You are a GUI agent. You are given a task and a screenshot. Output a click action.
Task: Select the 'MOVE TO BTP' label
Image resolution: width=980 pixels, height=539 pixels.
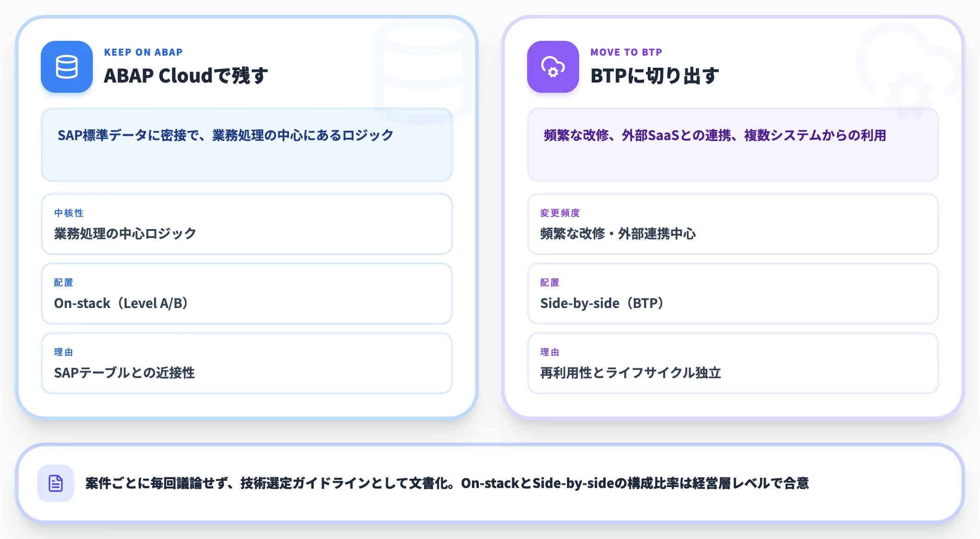pos(626,52)
